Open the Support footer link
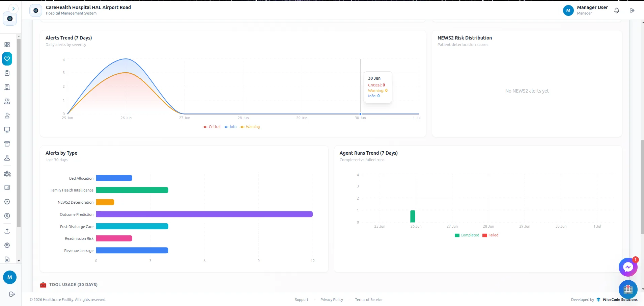Screen dimensions: 644x306 click(302, 300)
